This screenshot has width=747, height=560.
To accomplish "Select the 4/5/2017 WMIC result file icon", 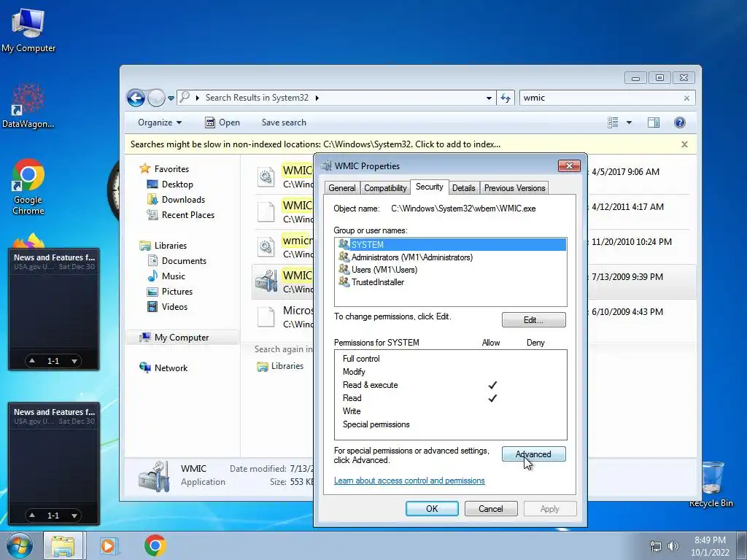I will click(266, 176).
